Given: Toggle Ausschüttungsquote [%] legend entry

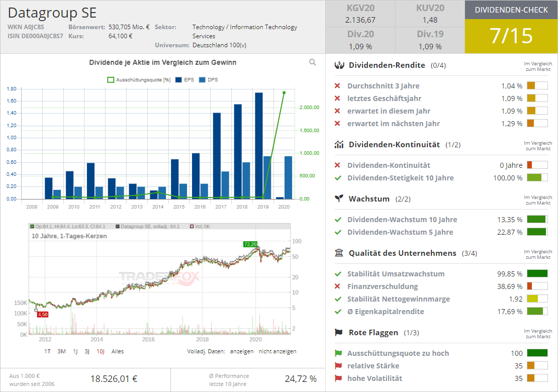Looking at the screenshot, I should click(139, 80).
